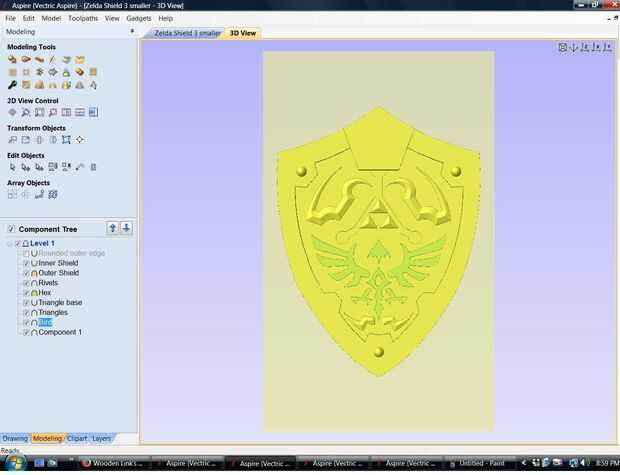
Task: Open the Help menu
Action: (x=166, y=18)
